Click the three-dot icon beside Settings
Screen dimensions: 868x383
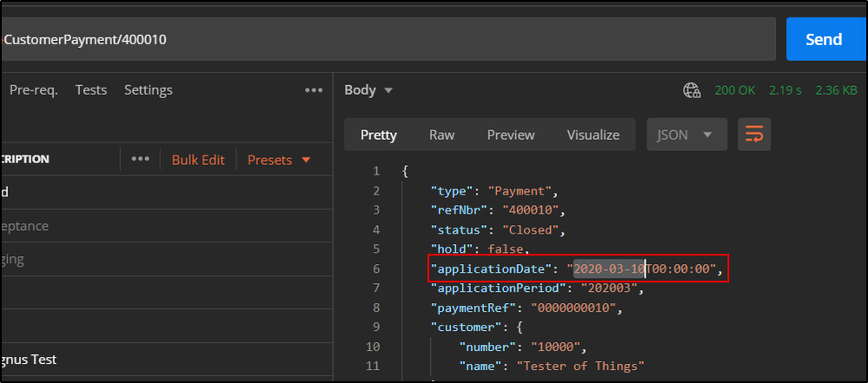(x=314, y=90)
